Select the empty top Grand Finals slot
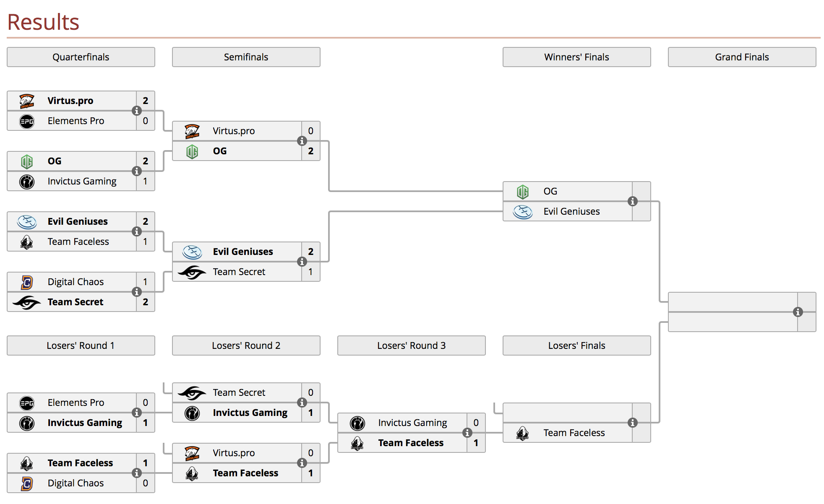The height and width of the screenshot is (504, 824). pyautogui.click(x=733, y=302)
